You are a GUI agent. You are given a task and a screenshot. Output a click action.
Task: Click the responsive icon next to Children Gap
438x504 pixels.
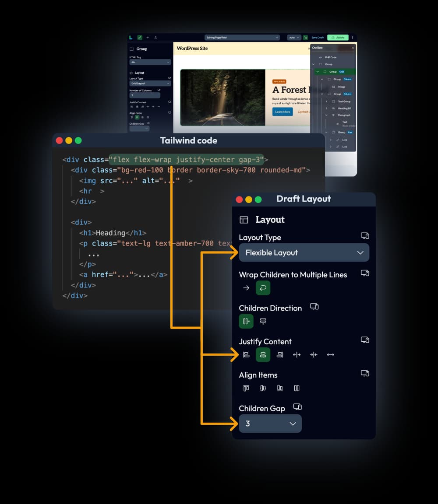tap(297, 406)
